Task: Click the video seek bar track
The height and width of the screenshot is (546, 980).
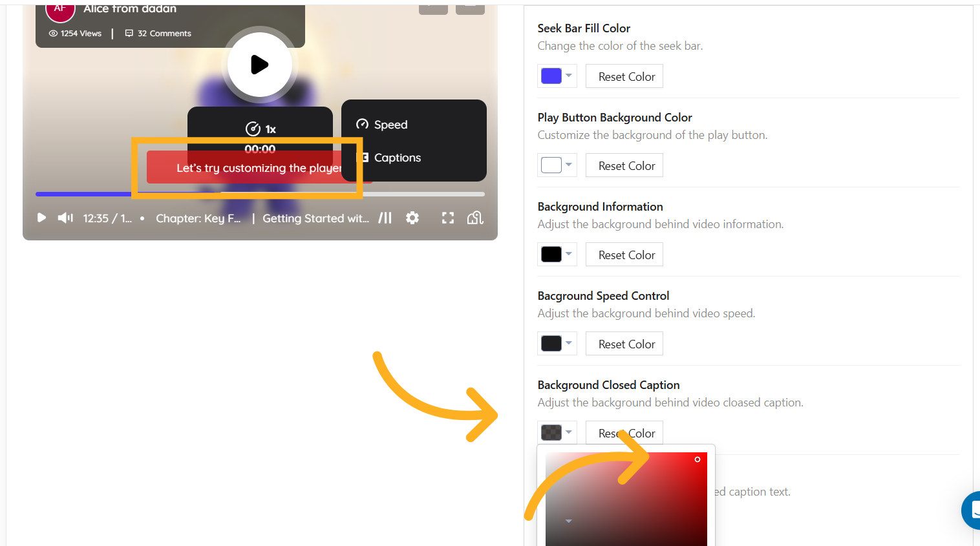Action: pos(420,194)
